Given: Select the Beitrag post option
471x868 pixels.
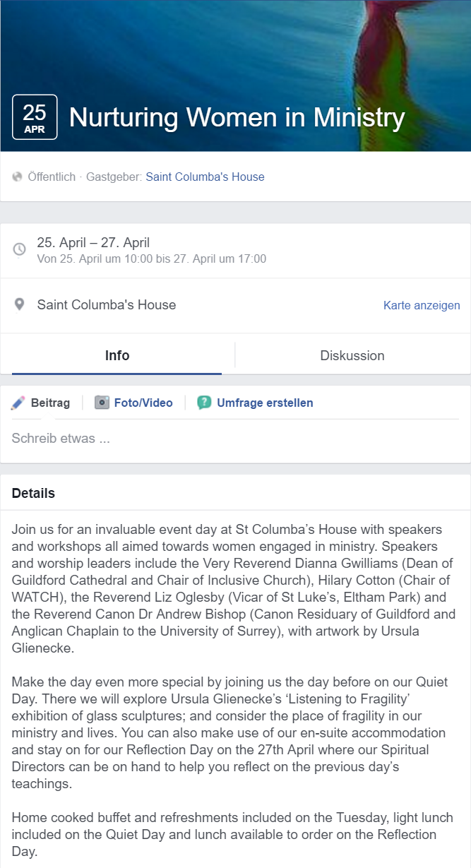Looking at the screenshot, I should click(50, 403).
